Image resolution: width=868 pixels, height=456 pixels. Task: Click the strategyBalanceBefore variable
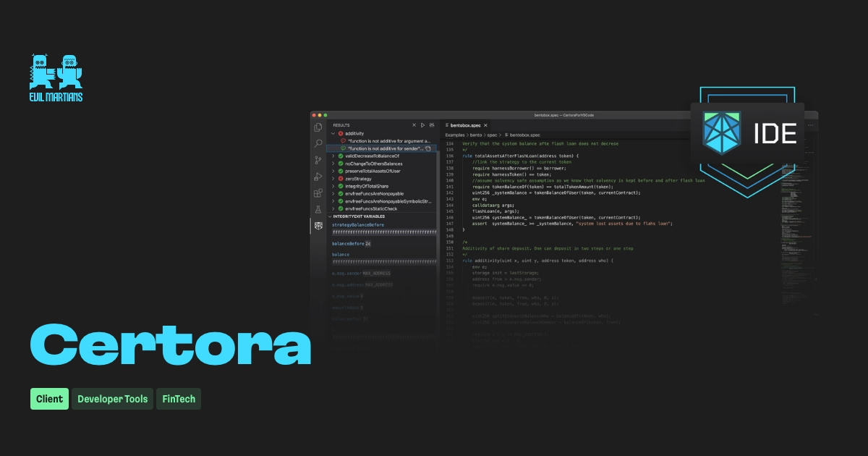tap(358, 225)
